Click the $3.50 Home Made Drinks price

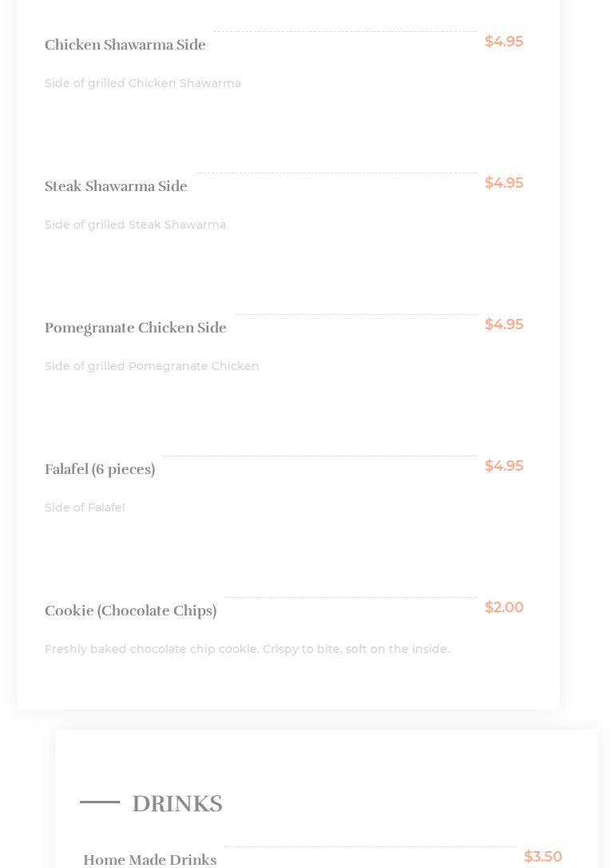[x=542, y=857]
